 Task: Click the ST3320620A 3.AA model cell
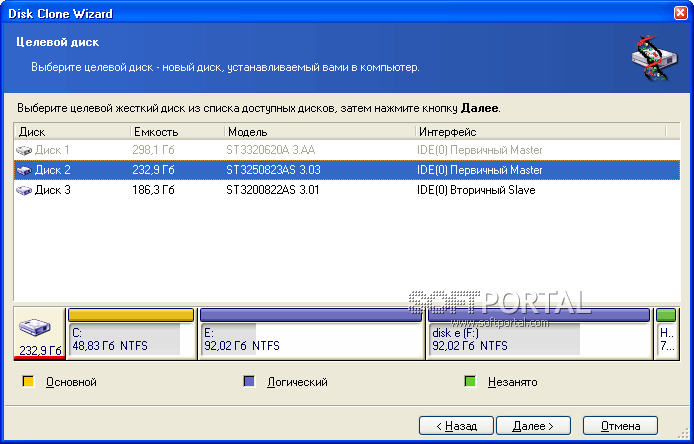(270, 150)
